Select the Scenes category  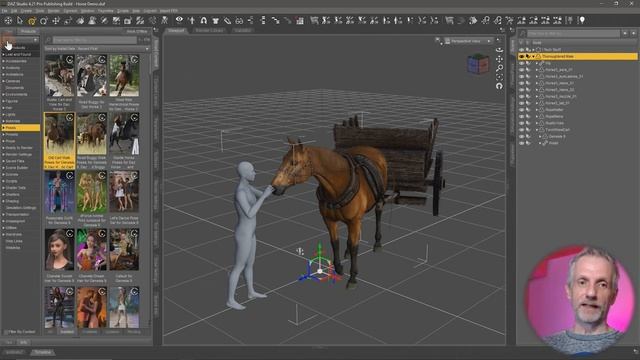(11, 174)
